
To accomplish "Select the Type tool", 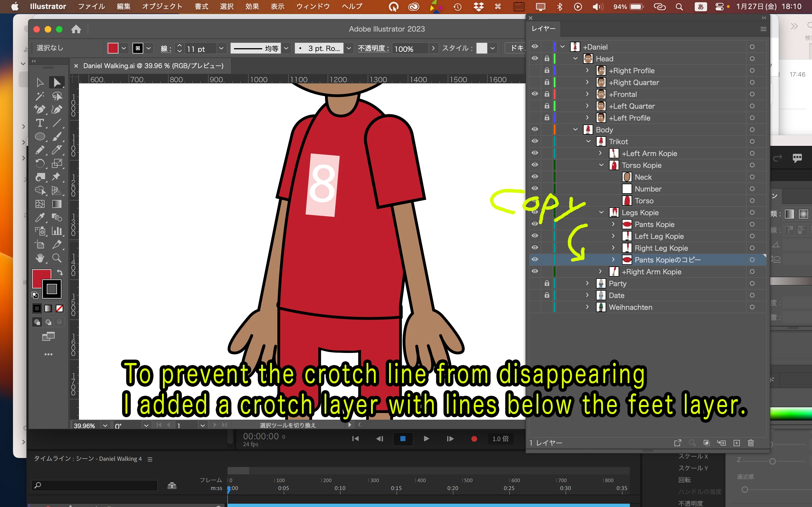I will click(x=39, y=123).
